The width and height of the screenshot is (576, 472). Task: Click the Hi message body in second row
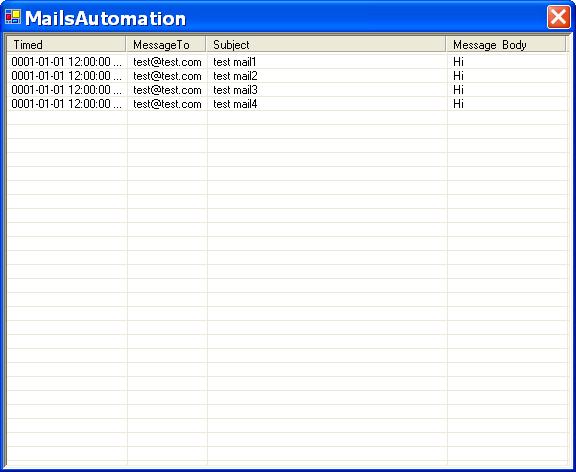point(458,76)
